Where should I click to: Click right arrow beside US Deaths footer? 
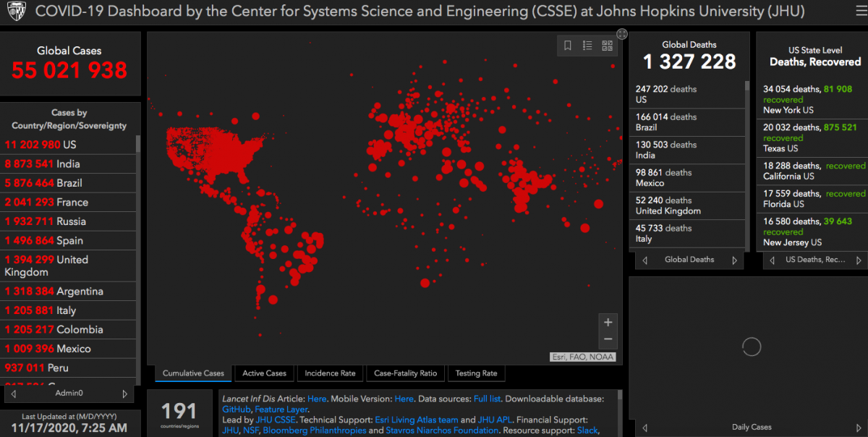859,260
